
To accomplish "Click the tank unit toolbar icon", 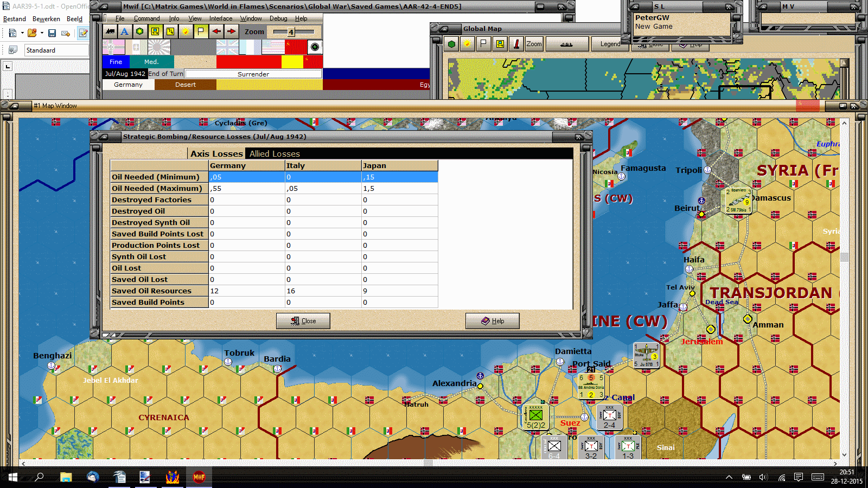I will (x=110, y=31).
